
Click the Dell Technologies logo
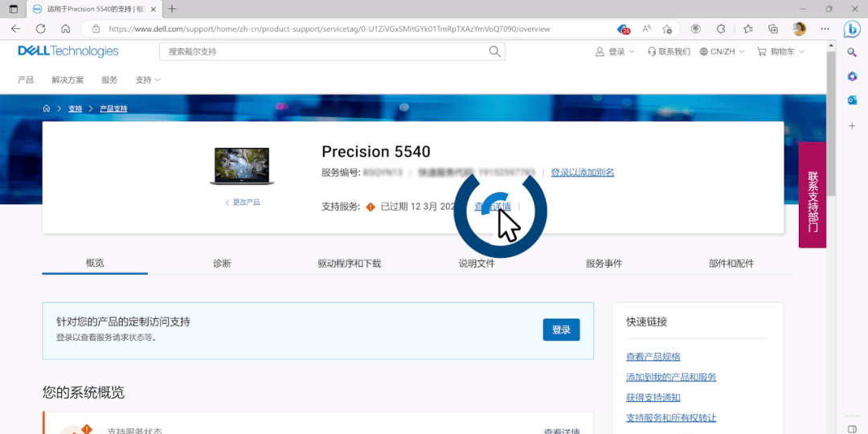click(68, 51)
